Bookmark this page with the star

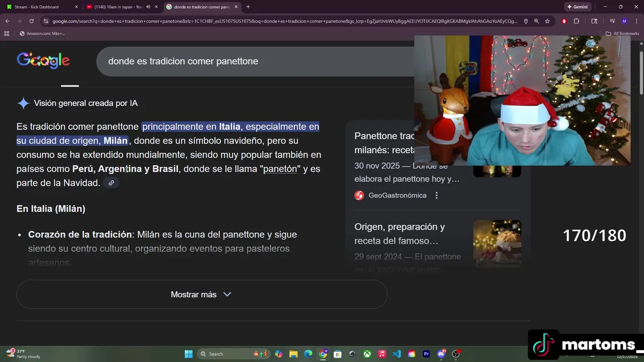pos(547,21)
